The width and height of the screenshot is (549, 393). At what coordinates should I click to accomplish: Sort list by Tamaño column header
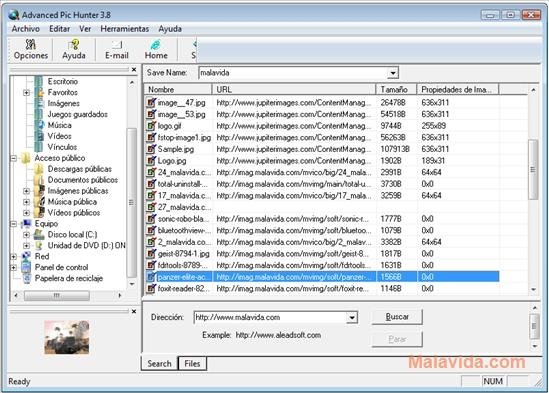pyautogui.click(x=396, y=90)
